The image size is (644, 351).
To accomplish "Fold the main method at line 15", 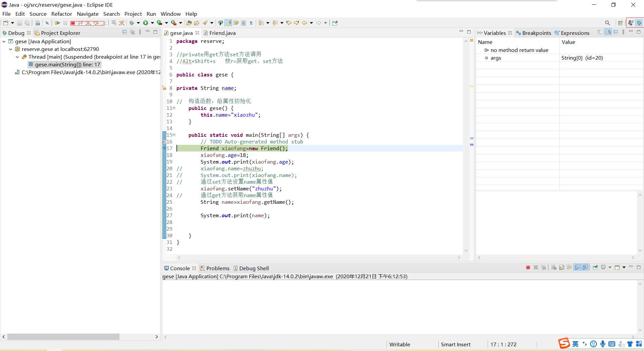I will tap(174, 135).
